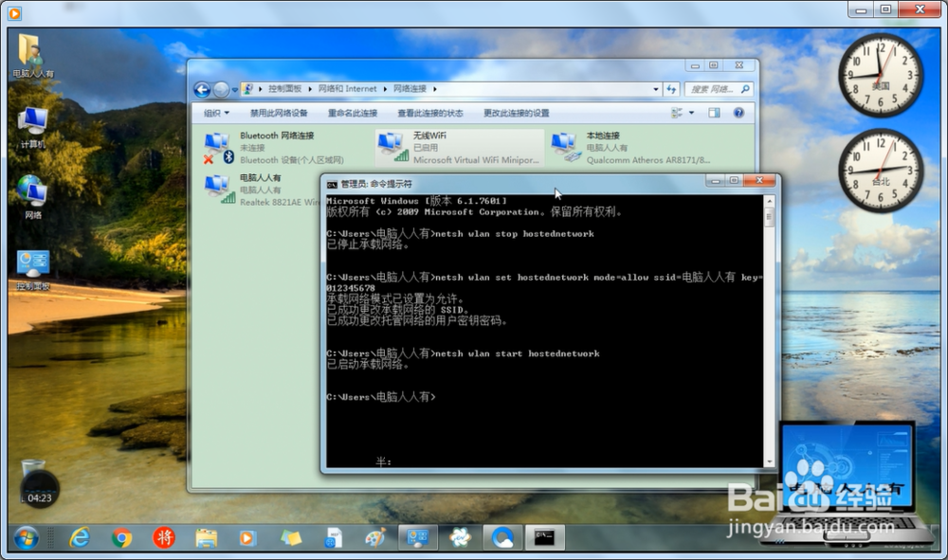Image resolution: width=948 pixels, height=560 pixels.
Task: Expand the view options dropdown arrow
Action: [x=692, y=113]
